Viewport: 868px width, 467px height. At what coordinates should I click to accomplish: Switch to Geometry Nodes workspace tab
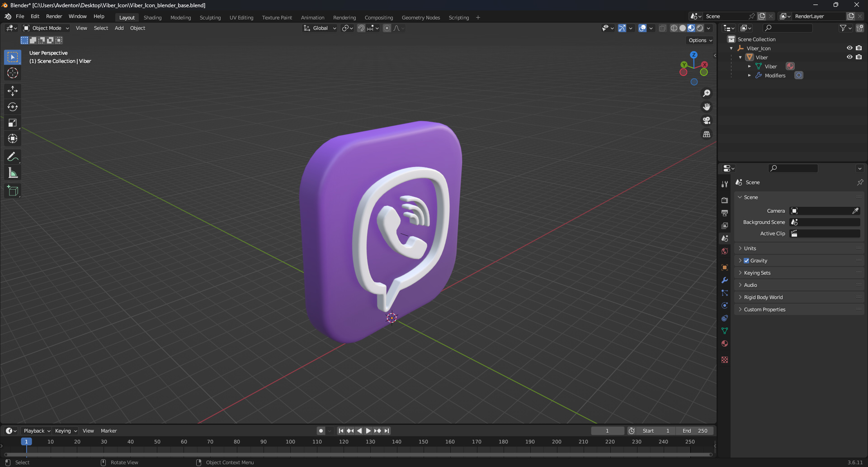click(420, 18)
